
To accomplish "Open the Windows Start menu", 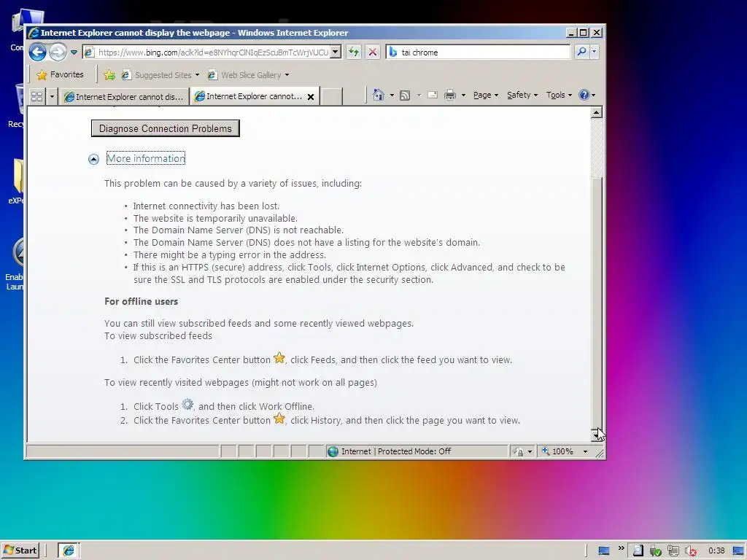I will pos(20,551).
